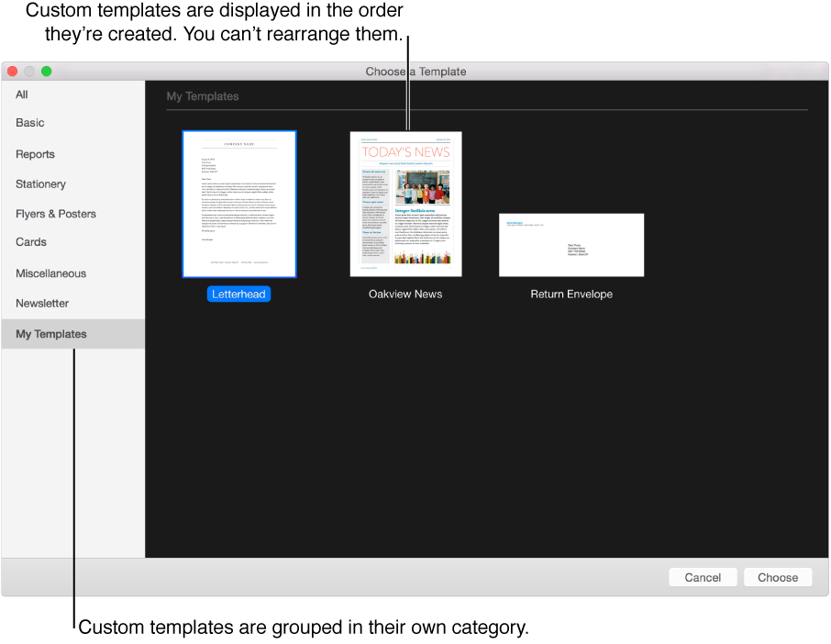
Task: Cancel the template chooser
Action: point(703,577)
